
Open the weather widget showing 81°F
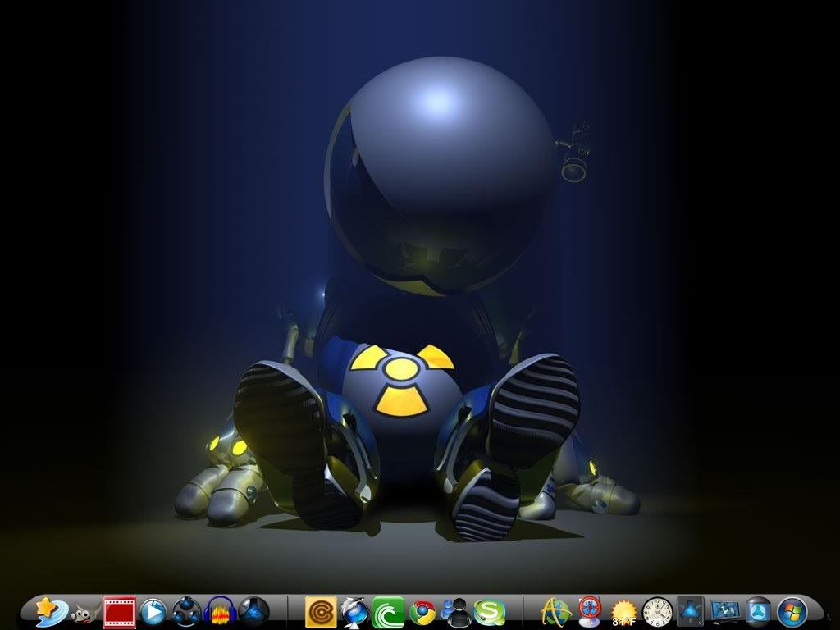click(623, 614)
